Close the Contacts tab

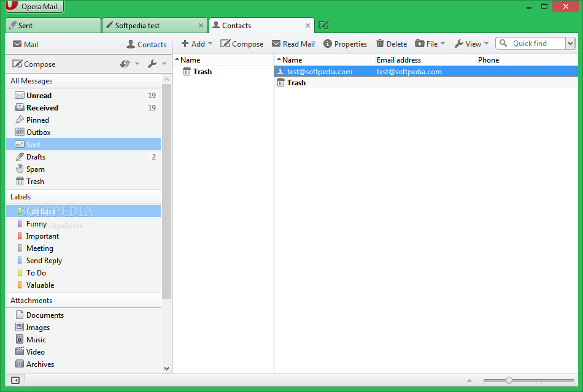(307, 25)
